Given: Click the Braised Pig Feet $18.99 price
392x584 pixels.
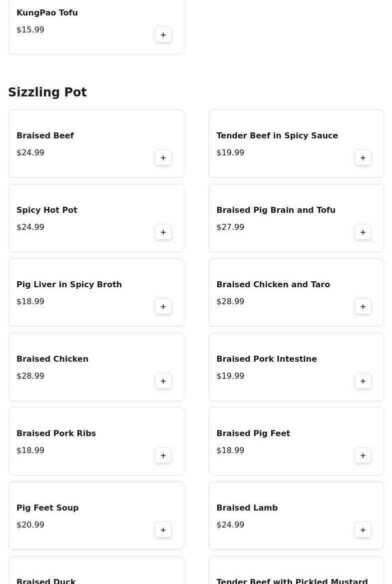Looking at the screenshot, I should pos(230,451).
